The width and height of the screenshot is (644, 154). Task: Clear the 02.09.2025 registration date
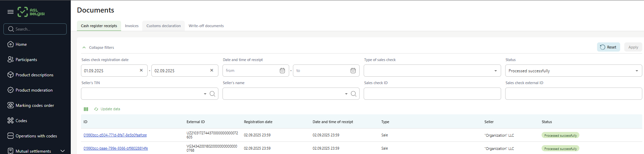[212, 71]
